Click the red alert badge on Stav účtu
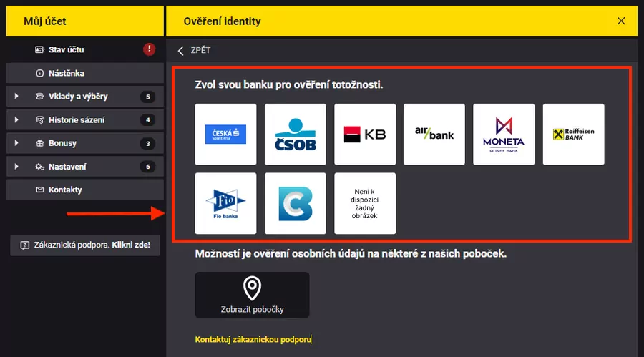 click(149, 49)
